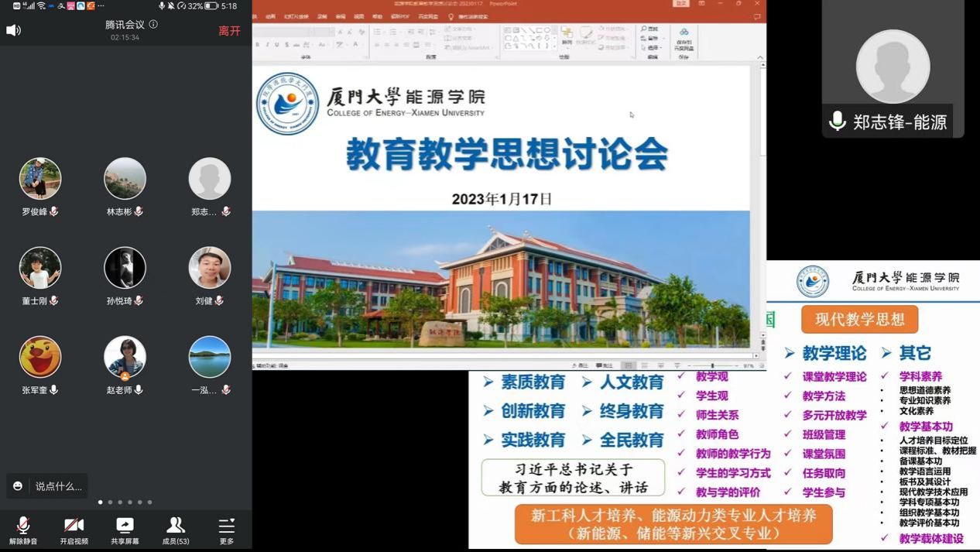The height and width of the screenshot is (552, 980).
Task: Click the 备注 notes button in status bar
Action: point(581,365)
